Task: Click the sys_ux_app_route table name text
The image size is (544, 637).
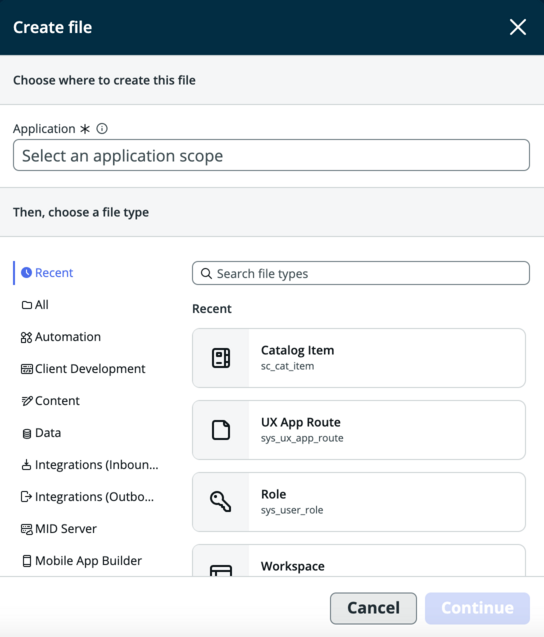Action: coord(302,438)
